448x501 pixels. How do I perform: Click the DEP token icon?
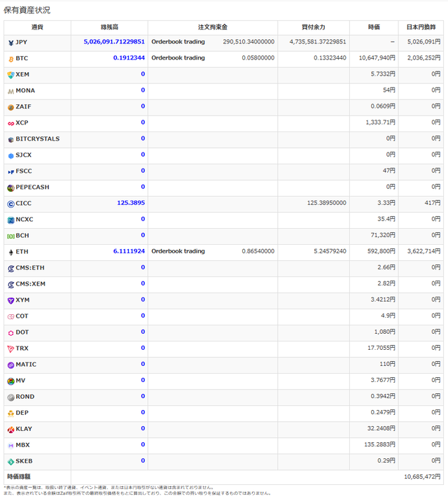(x=11, y=414)
